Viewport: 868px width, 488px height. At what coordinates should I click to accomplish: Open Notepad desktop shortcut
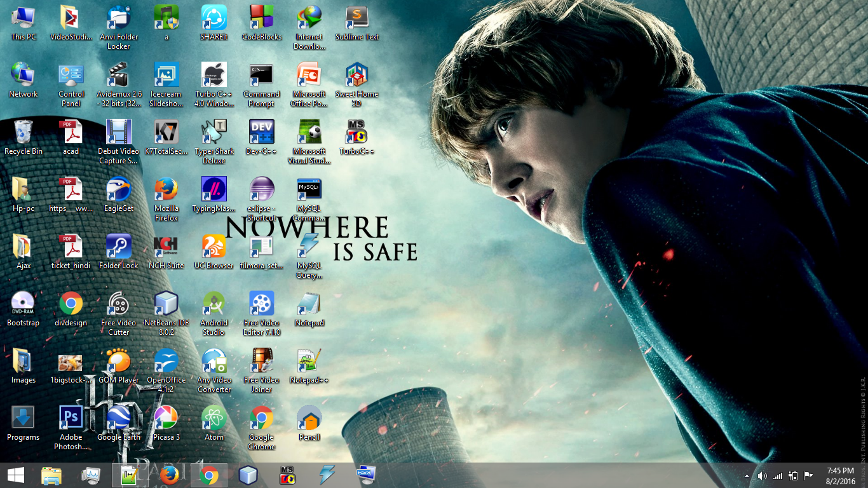tap(309, 309)
